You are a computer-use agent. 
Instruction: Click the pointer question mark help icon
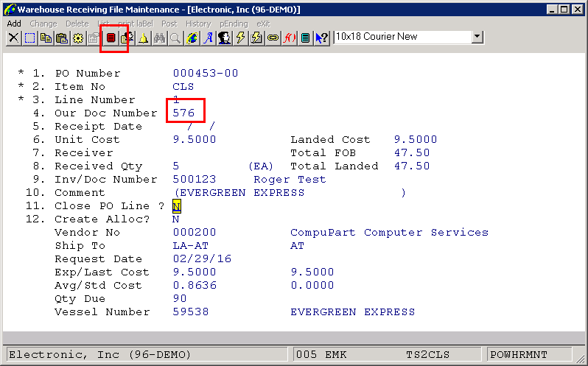tap(322, 38)
